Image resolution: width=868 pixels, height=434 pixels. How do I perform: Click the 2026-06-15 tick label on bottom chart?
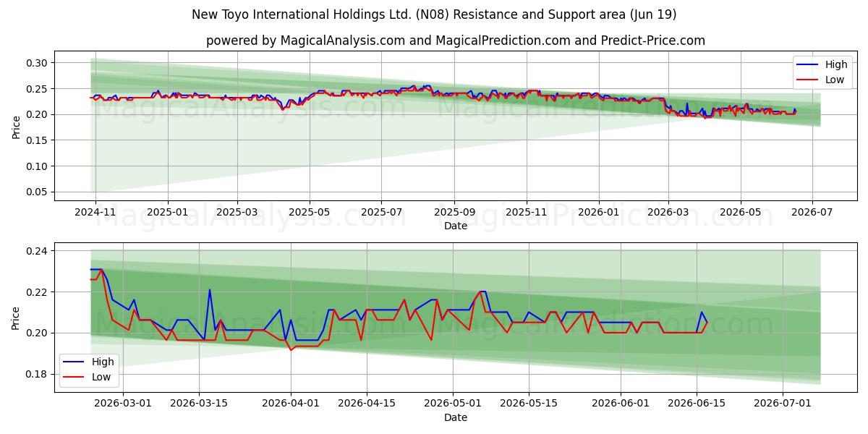click(697, 404)
